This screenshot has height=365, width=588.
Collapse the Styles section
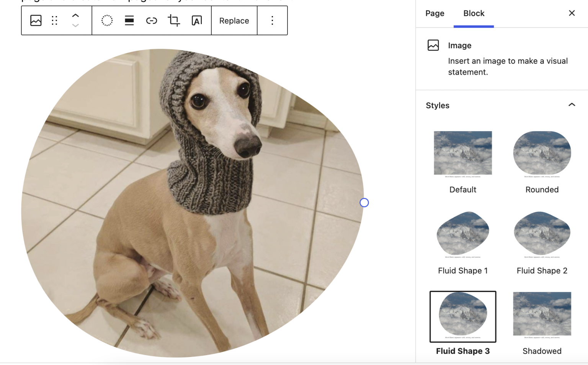[572, 105]
